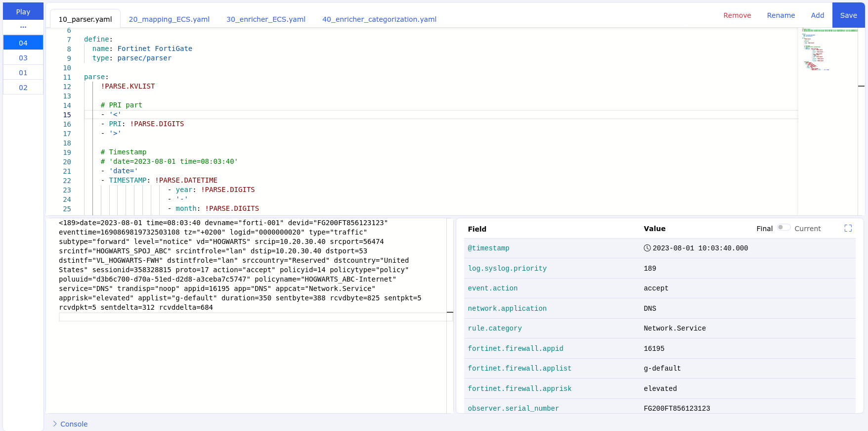Viewport: 868px width, 431px height.
Task: Click the fortinet.firewall.applist field
Action: 520,368
